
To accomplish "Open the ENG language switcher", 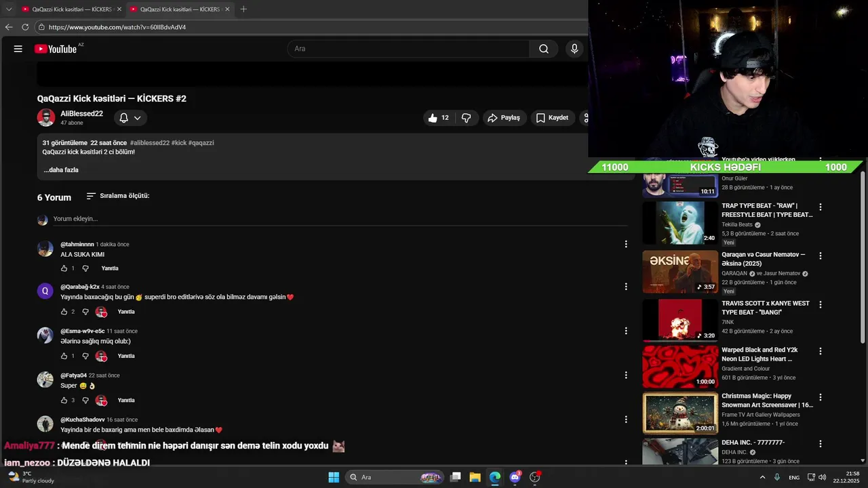I will [794, 477].
